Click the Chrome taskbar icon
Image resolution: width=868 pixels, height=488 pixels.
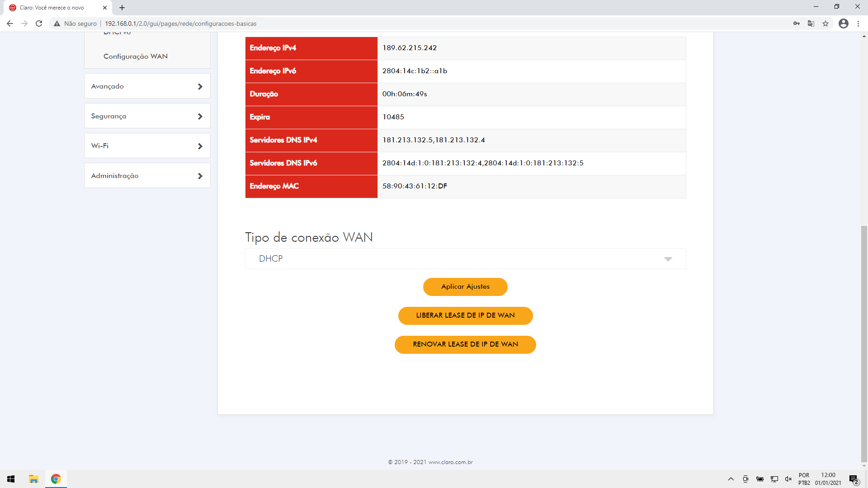[x=56, y=479]
